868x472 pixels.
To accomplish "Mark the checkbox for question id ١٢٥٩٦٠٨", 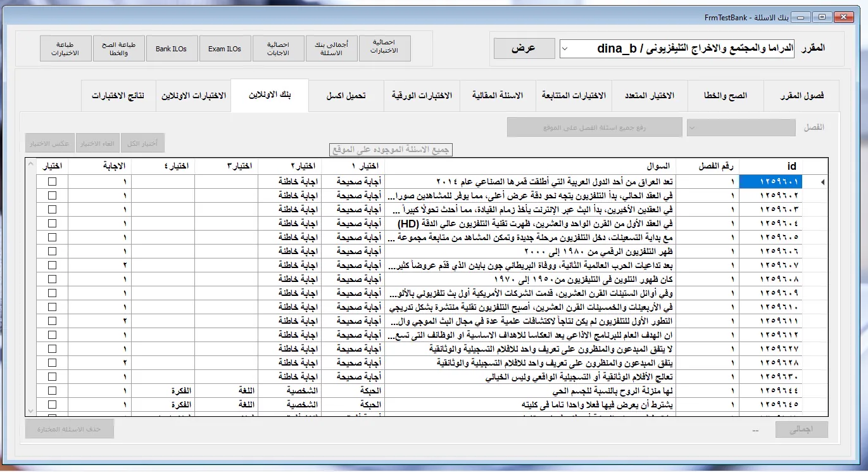I will click(52, 279).
